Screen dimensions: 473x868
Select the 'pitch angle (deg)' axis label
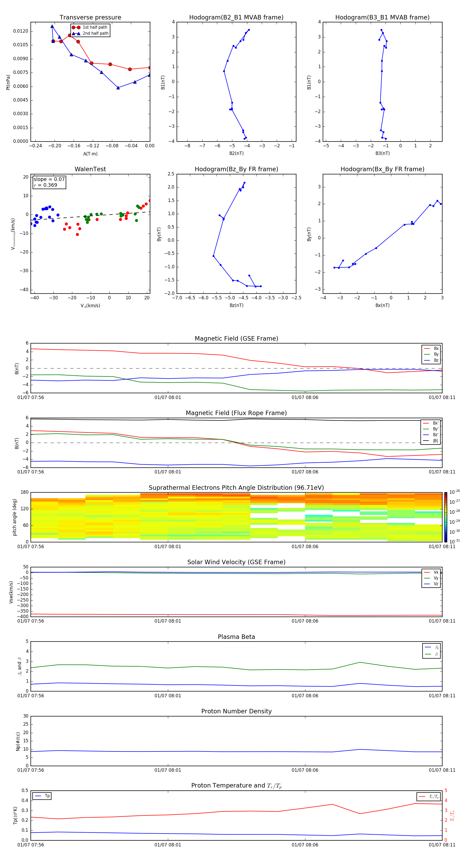(x=14, y=517)
